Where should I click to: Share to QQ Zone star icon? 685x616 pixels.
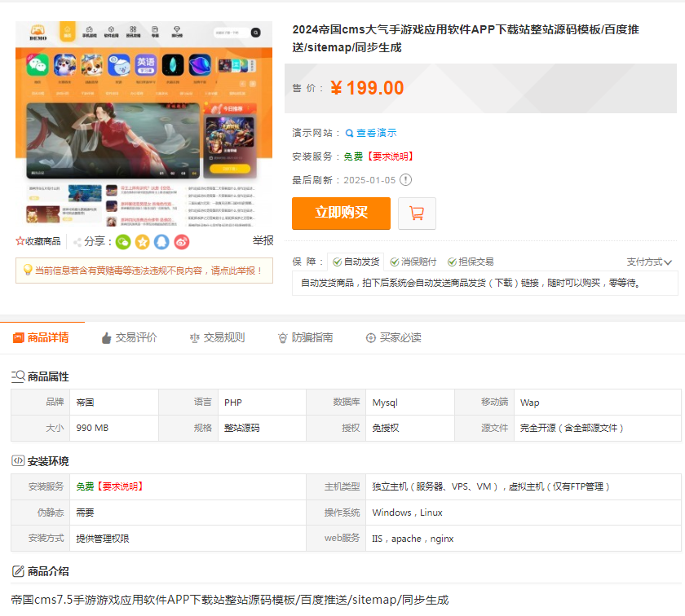click(143, 241)
